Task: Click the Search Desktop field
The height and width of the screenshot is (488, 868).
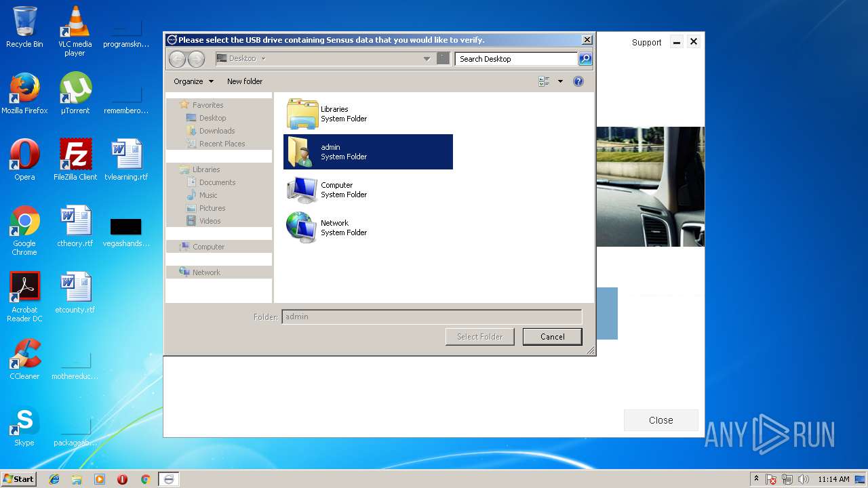Action: coord(517,59)
